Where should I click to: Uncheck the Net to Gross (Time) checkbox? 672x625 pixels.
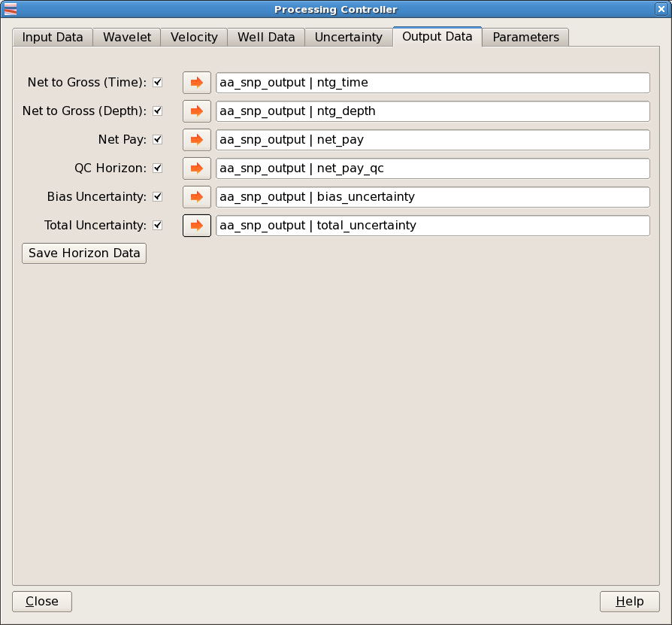click(x=158, y=83)
